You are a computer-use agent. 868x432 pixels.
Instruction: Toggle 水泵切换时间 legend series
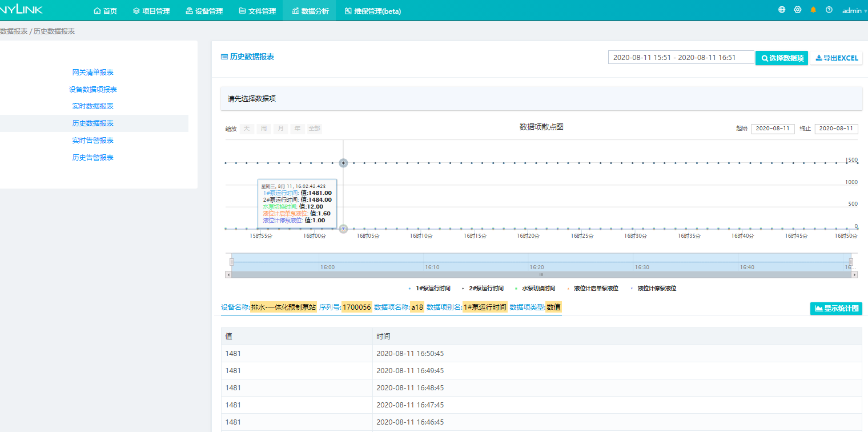pos(535,289)
